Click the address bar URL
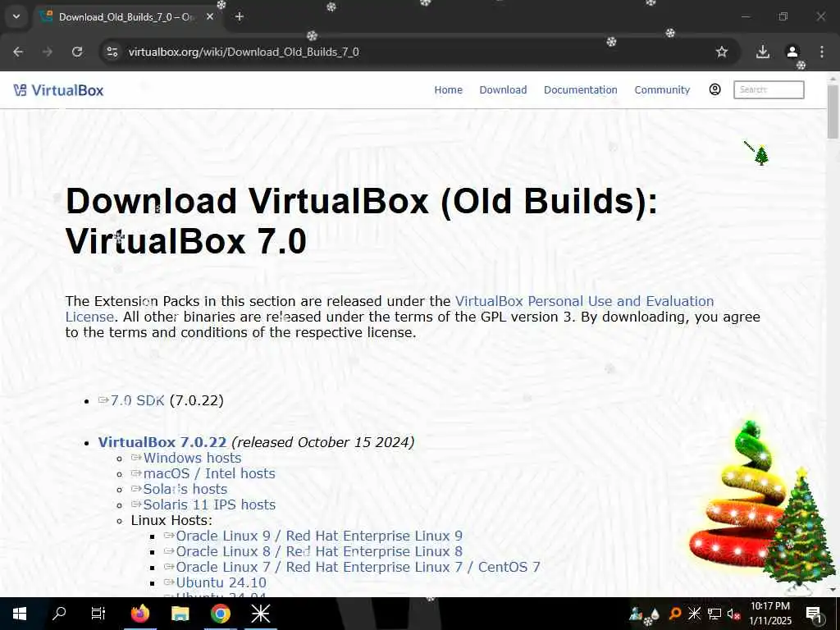Screen dimensions: 840x630 coord(244,52)
